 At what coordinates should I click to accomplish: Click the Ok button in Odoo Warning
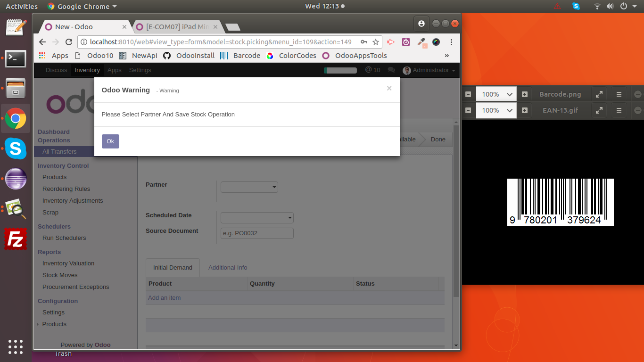110,141
